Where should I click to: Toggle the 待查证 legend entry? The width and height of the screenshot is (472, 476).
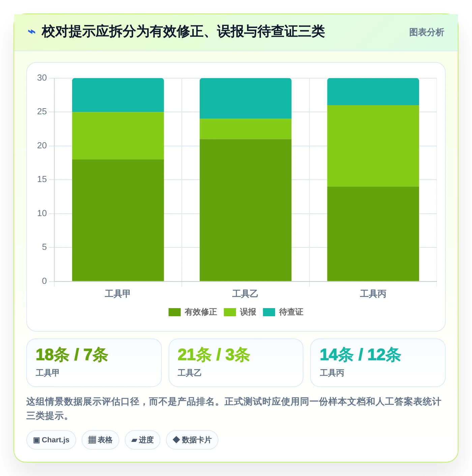tap(283, 312)
